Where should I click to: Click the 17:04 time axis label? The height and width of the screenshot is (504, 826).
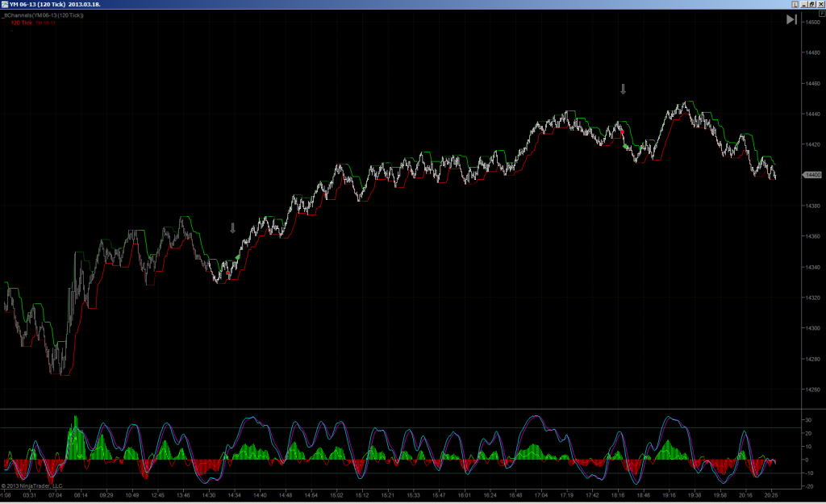pyautogui.click(x=541, y=495)
